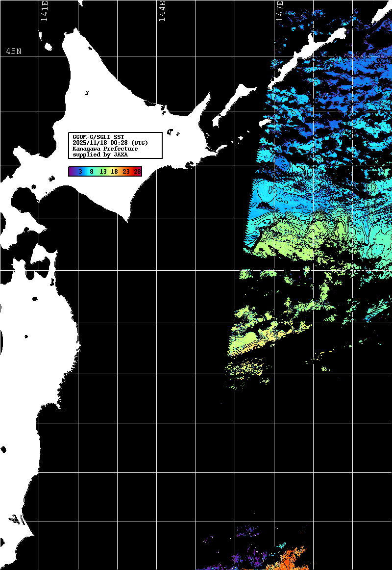Pick the orange 23 value on color scale
The height and width of the screenshot is (570, 392).
pos(126,172)
